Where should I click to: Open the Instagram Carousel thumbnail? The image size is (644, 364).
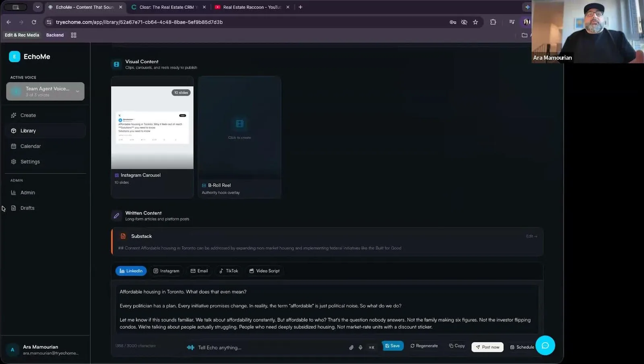(x=152, y=128)
